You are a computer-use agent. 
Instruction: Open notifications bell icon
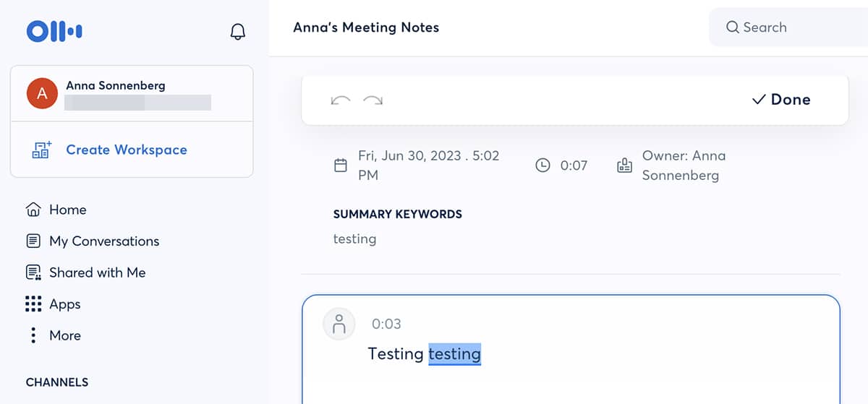click(x=237, y=32)
